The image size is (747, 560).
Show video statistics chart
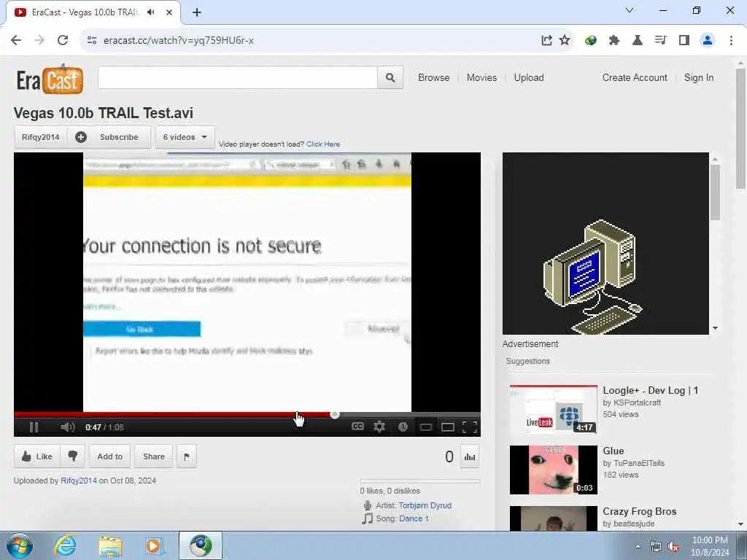coord(470,456)
